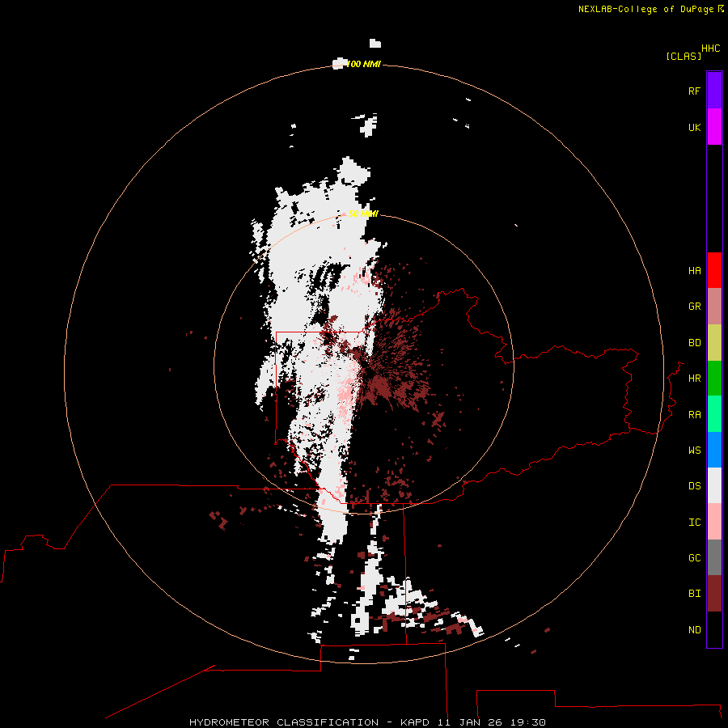
Task: Click the "BI" legend label
Action: pos(694,594)
